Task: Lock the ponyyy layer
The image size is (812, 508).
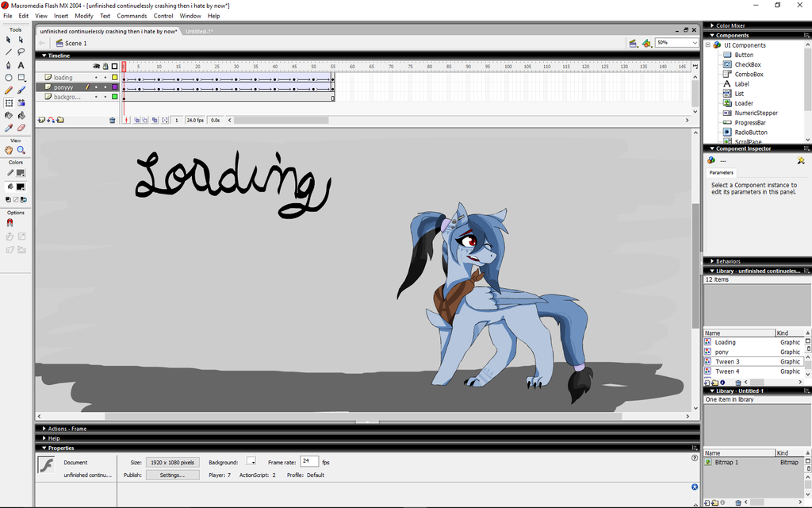Action: tap(105, 87)
